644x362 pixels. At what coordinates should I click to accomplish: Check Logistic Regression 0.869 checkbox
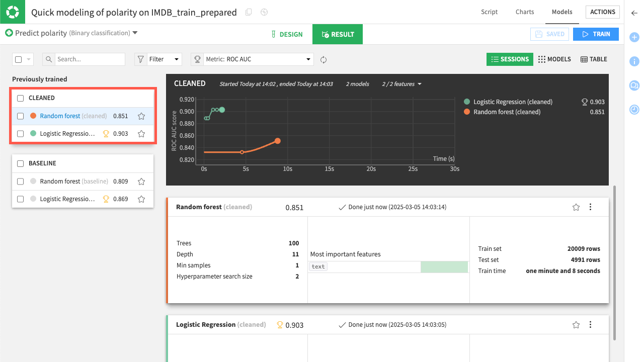(21, 199)
